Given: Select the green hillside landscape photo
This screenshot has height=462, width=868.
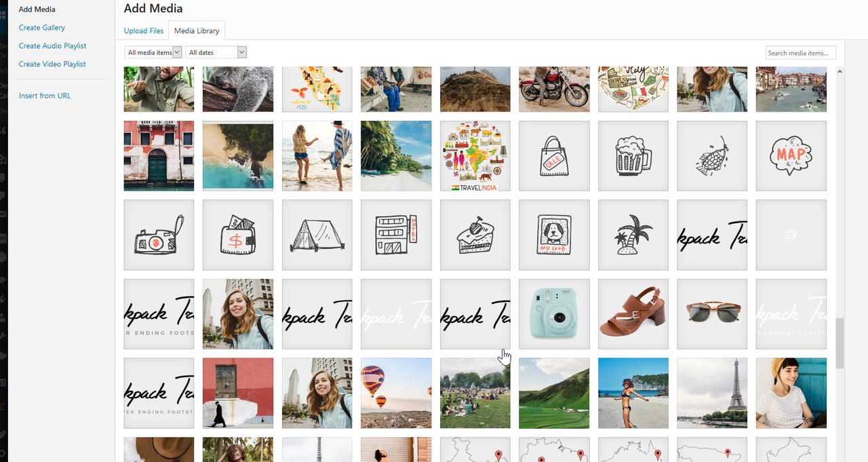Looking at the screenshot, I should click(554, 393).
